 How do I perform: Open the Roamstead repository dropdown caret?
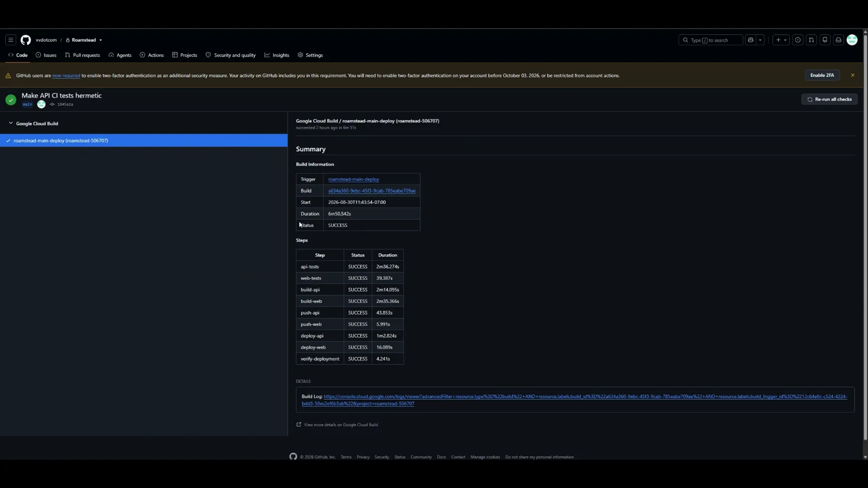coord(100,40)
